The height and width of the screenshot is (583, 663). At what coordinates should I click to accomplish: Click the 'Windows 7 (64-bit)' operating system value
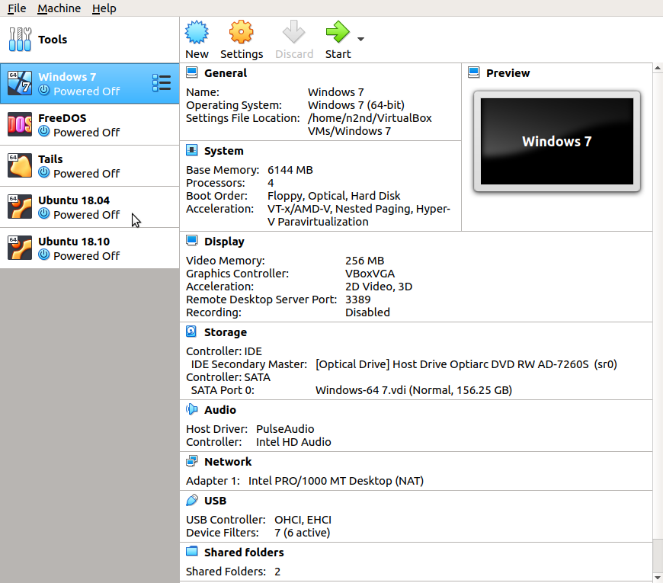click(356, 105)
